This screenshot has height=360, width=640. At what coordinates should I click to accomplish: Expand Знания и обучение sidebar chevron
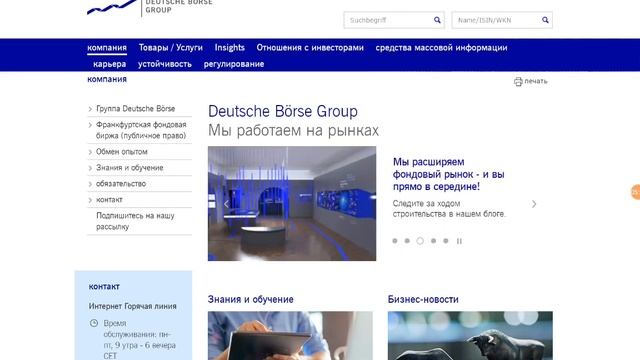(90, 168)
